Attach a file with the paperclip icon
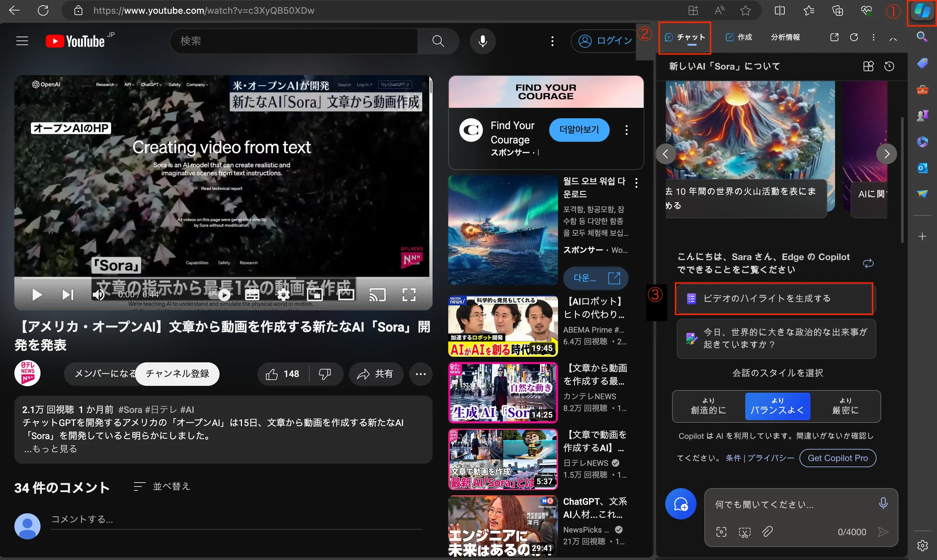This screenshot has width=937, height=560. click(768, 532)
